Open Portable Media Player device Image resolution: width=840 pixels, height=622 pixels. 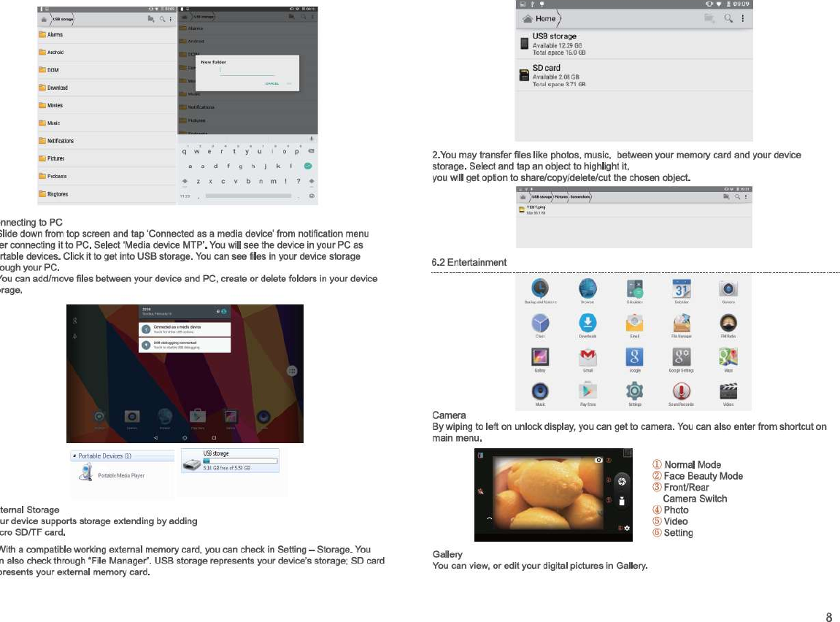(x=112, y=473)
